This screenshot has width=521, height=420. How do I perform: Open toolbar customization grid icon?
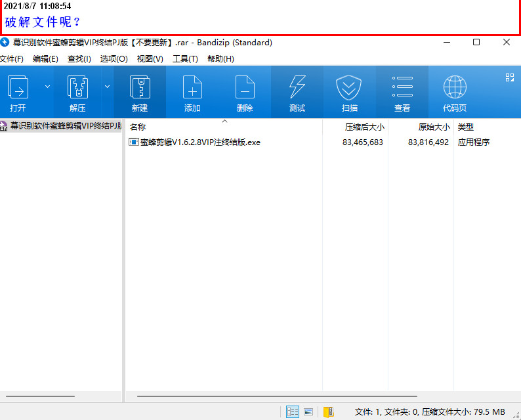(510, 77)
